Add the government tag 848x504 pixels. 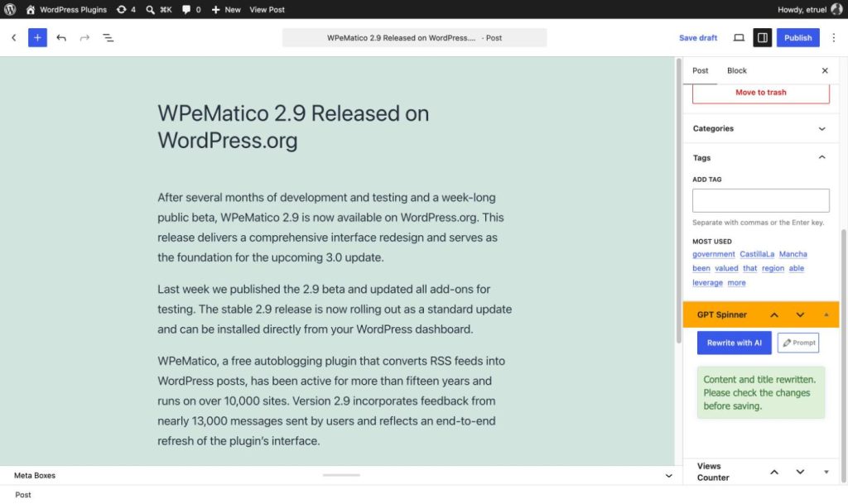click(713, 254)
